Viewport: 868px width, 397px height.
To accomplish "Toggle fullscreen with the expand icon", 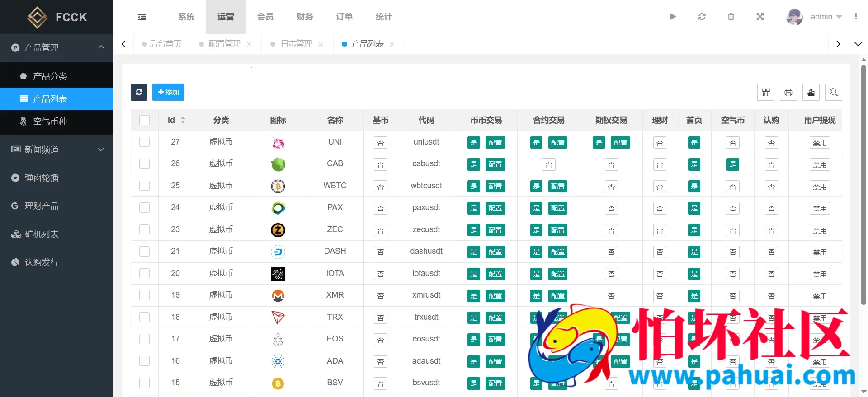I will pyautogui.click(x=760, y=17).
